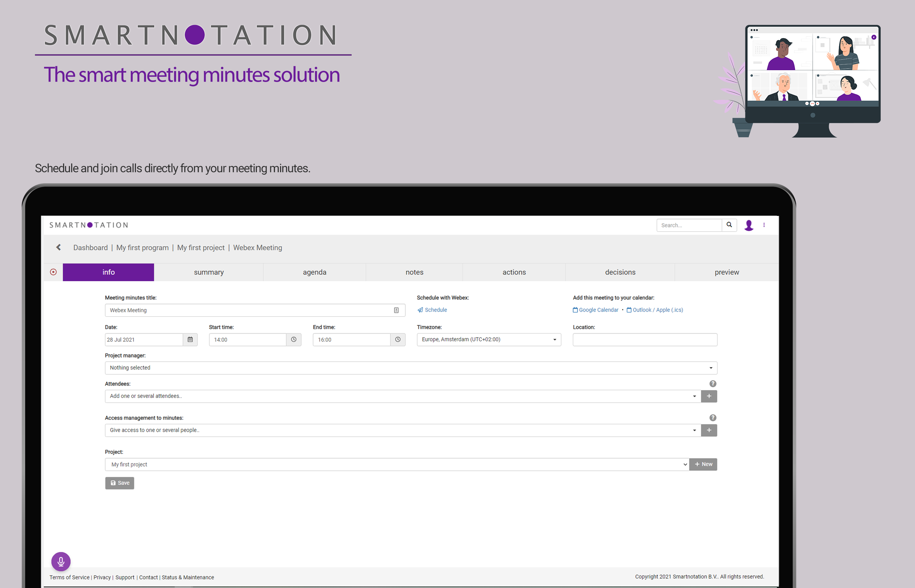Open the preview tab
Image resolution: width=915 pixels, height=588 pixels.
(726, 272)
